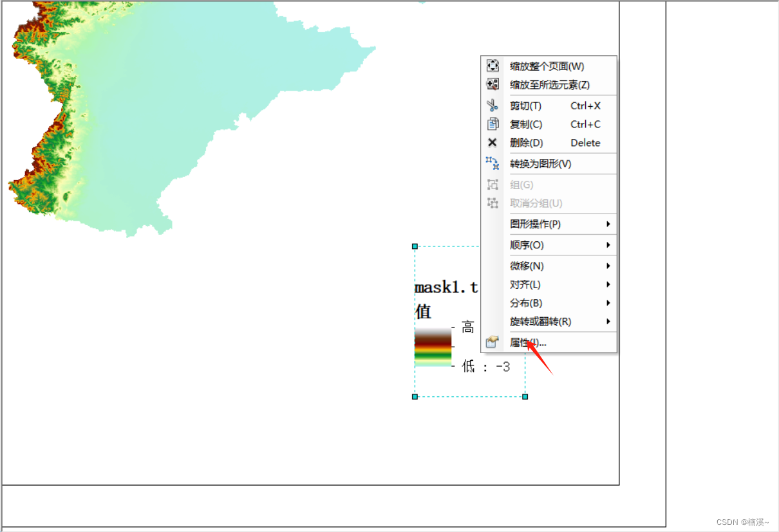This screenshot has width=779, height=532.
Task: Expand the 对齐(L) submenu
Action: (549, 284)
